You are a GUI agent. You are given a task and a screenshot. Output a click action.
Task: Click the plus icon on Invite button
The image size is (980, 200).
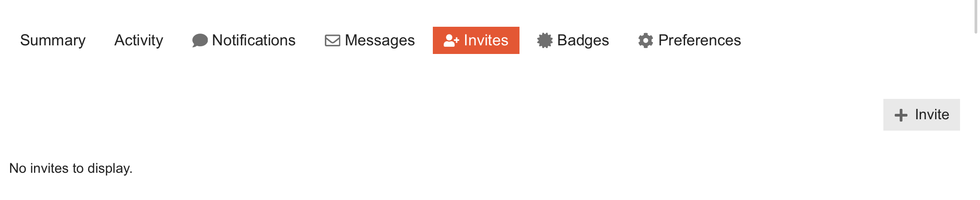coord(901,115)
